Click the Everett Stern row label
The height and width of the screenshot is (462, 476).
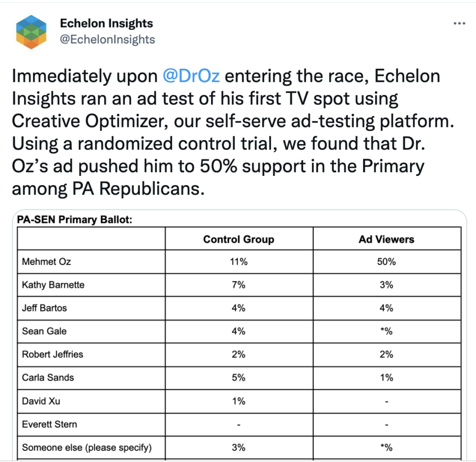point(49,424)
